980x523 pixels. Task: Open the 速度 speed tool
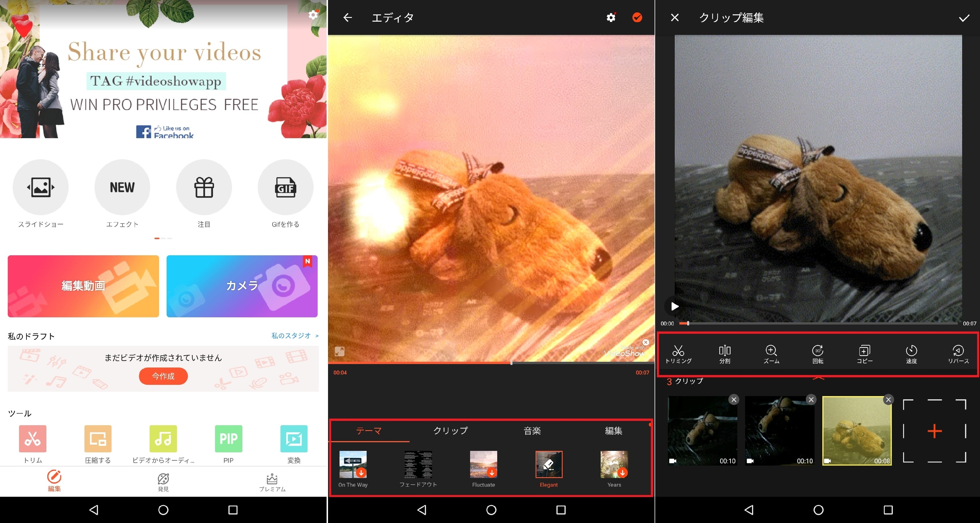911,354
